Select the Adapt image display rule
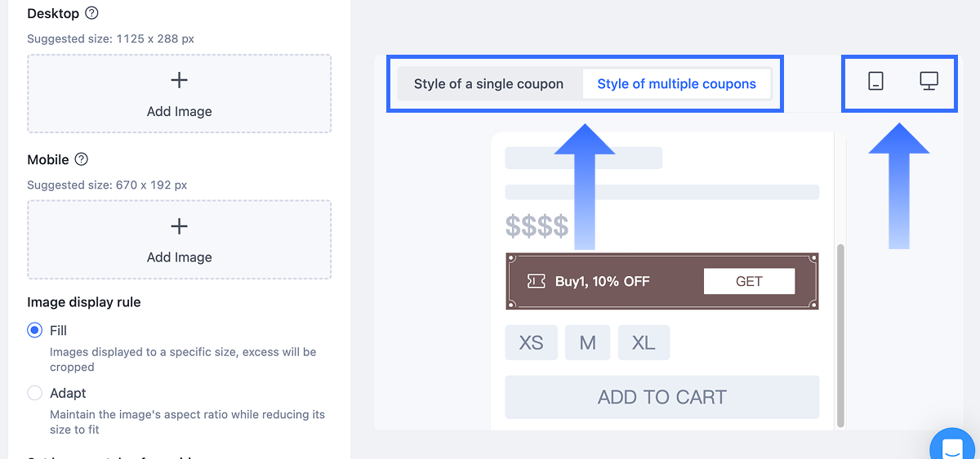 34,393
